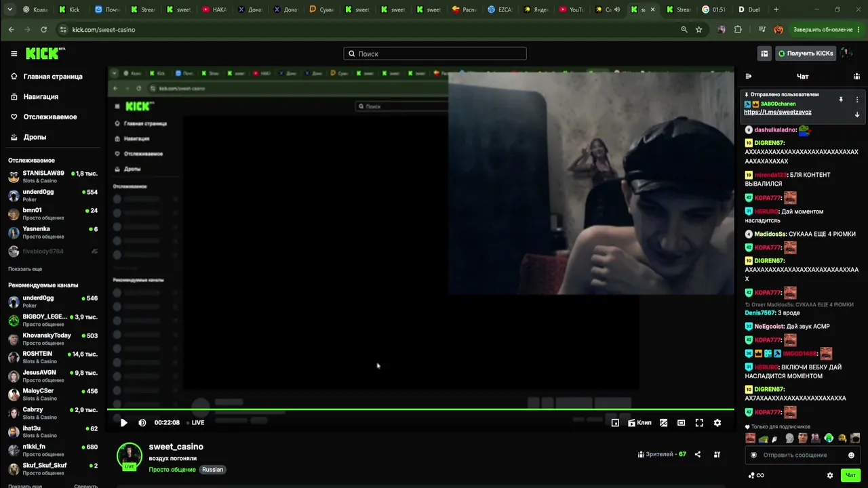Click the sweet_casino streamer avatar
The width and height of the screenshot is (868, 488).
129,455
